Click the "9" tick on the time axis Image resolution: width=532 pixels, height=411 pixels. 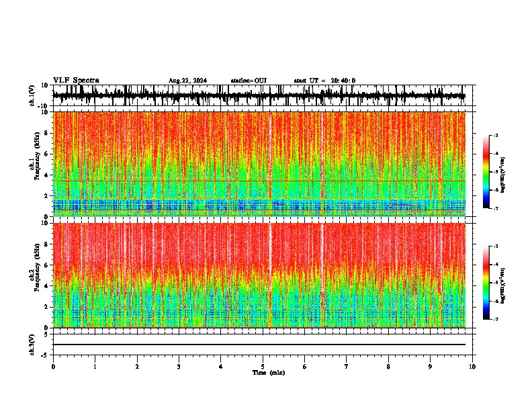pyautogui.click(x=430, y=367)
